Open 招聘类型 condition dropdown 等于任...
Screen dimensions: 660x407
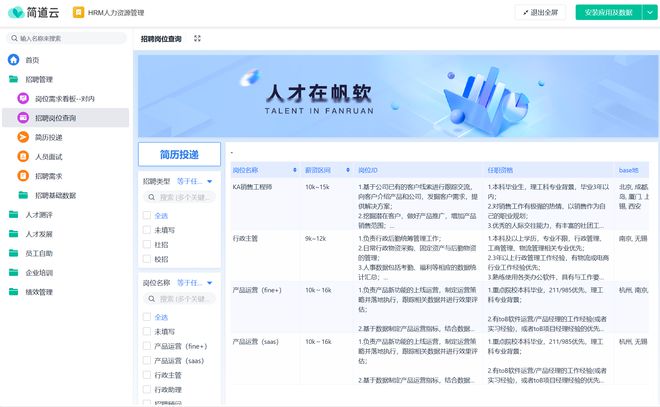[194, 181]
